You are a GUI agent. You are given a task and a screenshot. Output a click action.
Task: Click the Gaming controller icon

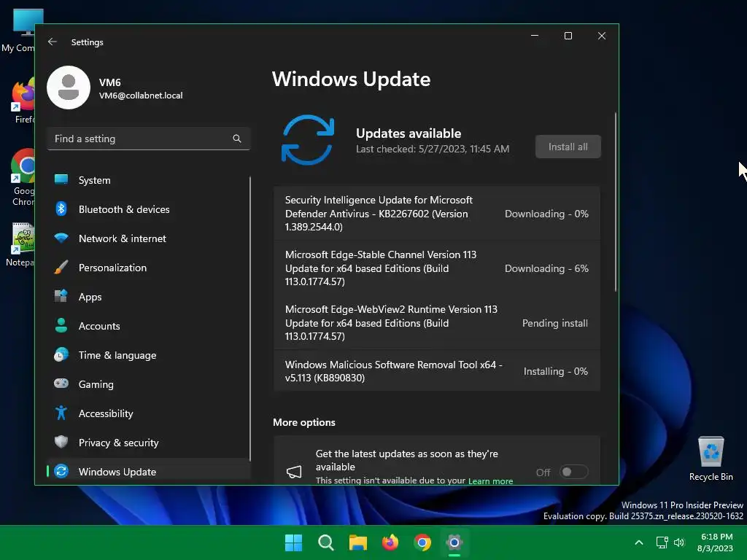[x=61, y=384]
